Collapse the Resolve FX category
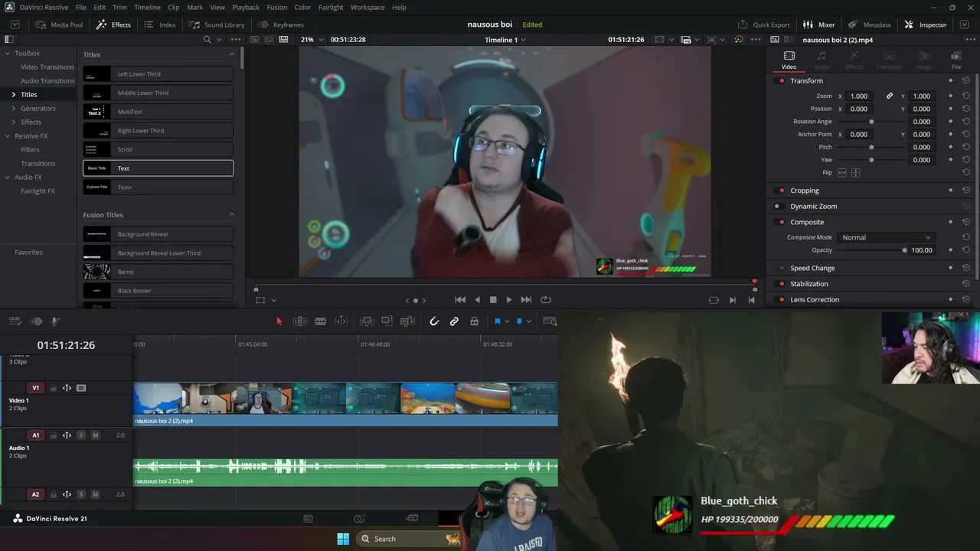Screen dimensions: 980x551 tap(7, 136)
